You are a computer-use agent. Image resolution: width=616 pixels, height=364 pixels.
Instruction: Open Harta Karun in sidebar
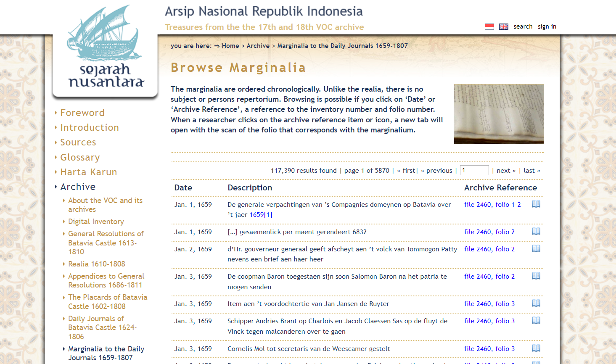[89, 172]
